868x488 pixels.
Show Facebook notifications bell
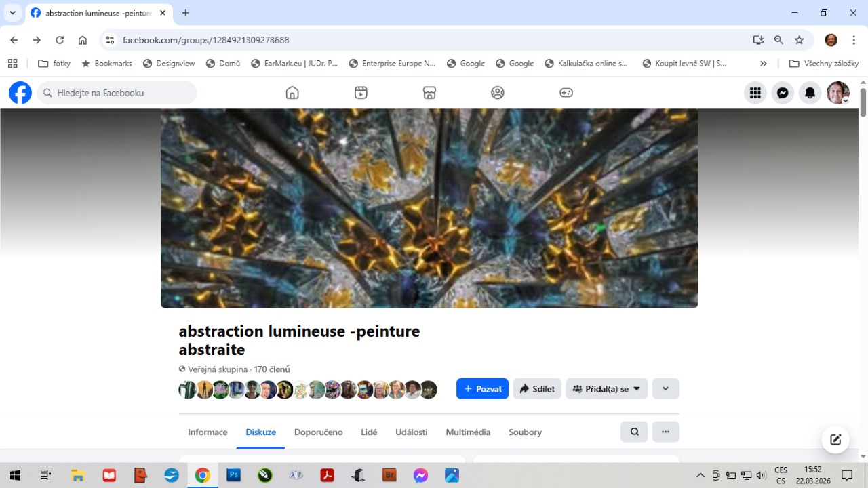pos(810,93)
